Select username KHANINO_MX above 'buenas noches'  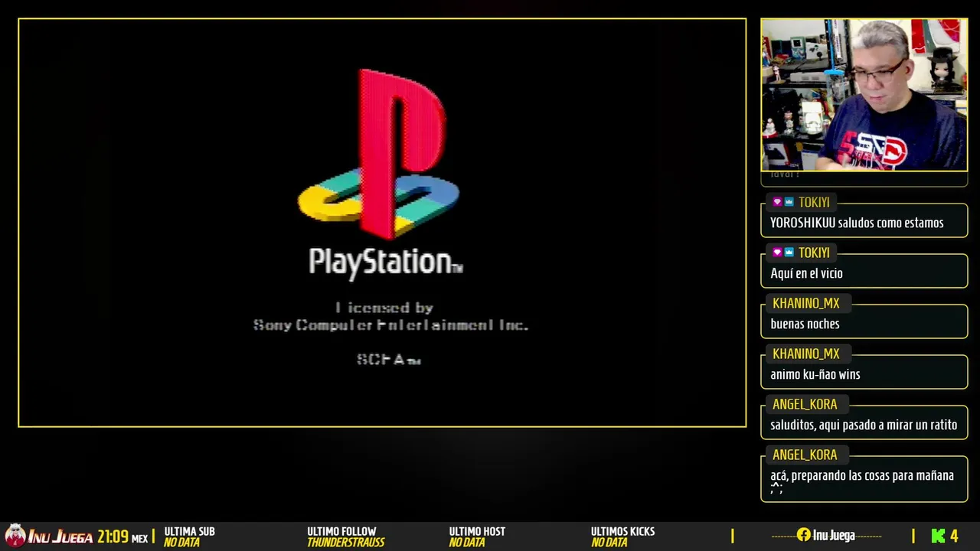pyautogui.click(x=806, y=303)
